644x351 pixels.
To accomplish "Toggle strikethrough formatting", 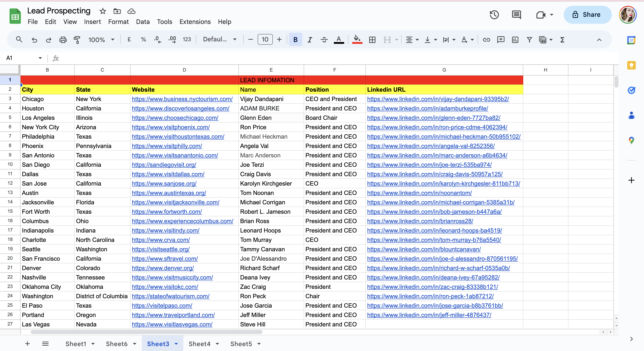I will point(324,40).
